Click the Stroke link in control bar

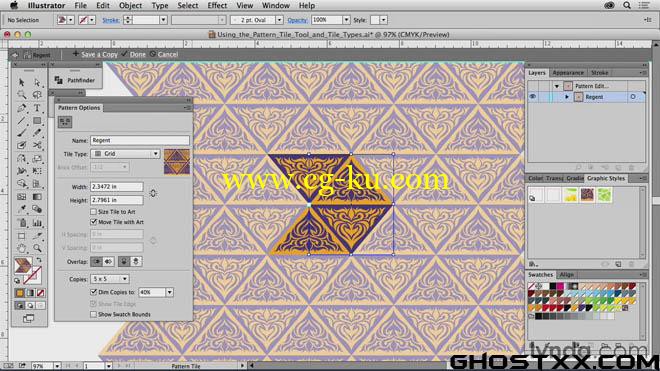pos(111,20)
